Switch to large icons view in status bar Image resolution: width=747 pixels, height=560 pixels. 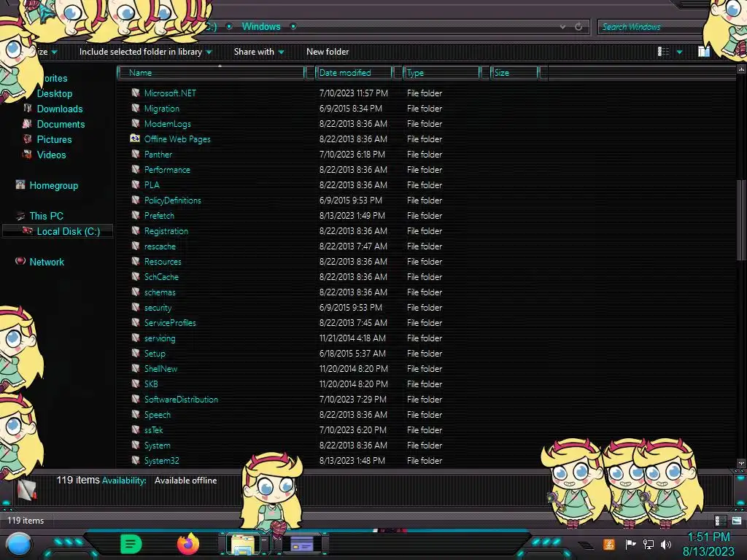737,521
